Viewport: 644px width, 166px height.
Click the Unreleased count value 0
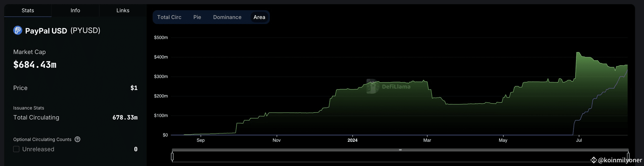click(x=136, y=149)
